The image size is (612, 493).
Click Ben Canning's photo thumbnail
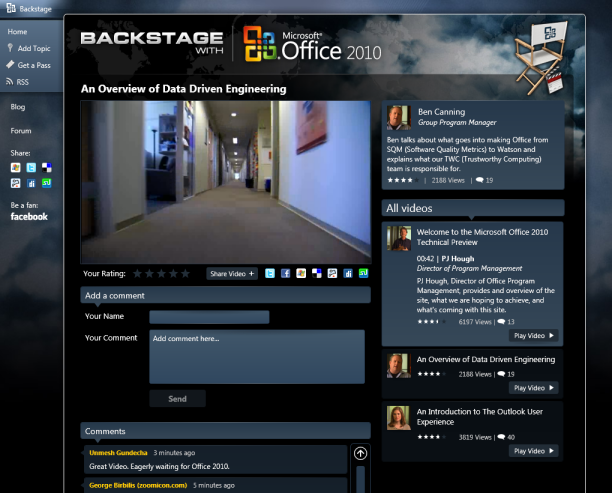399,117
